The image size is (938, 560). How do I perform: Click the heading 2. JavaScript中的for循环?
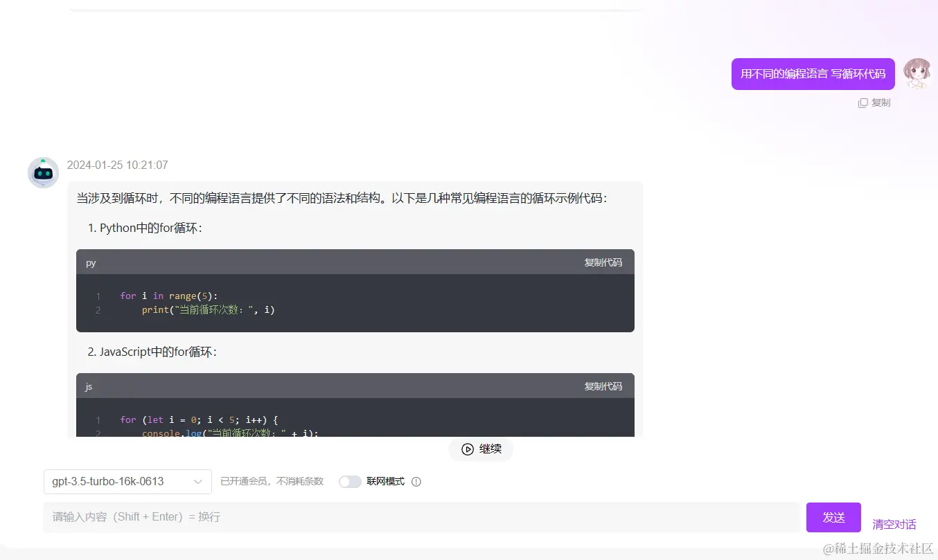pos(152,352)
